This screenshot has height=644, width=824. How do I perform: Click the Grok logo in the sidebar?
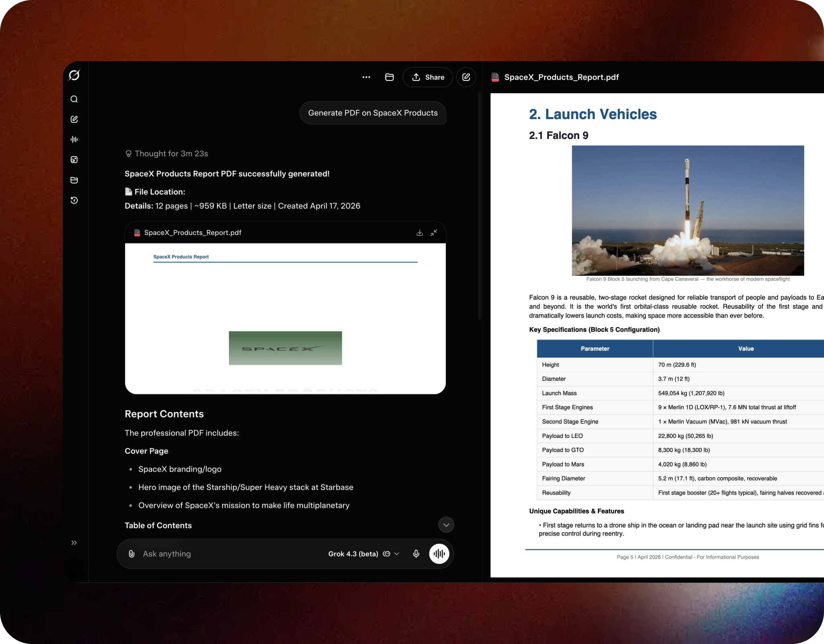coord(74,75)
